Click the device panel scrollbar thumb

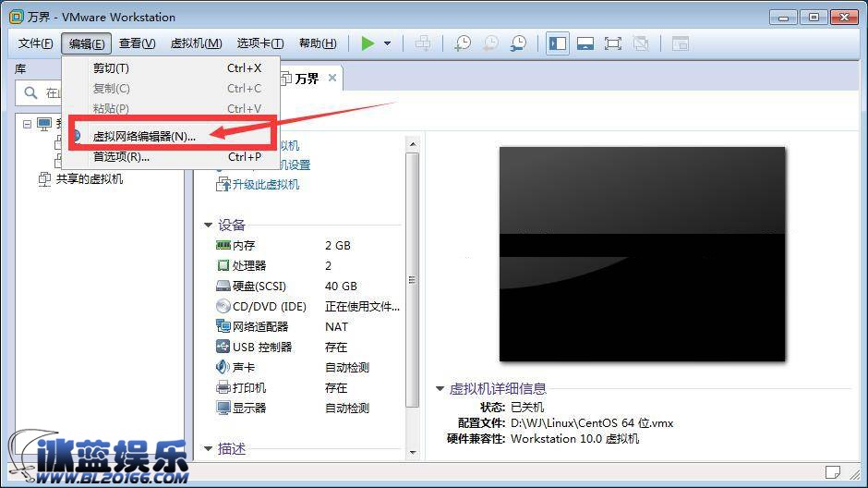(413, 280)
